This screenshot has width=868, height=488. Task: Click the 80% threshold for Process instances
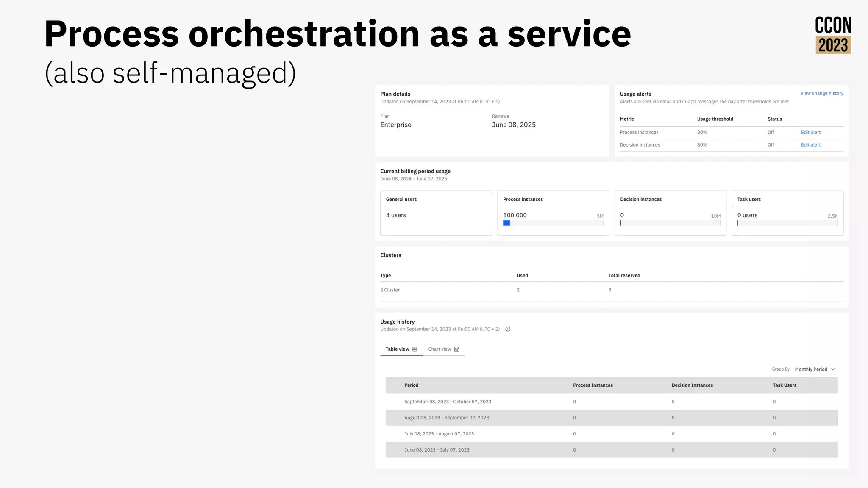click(702, 133)
